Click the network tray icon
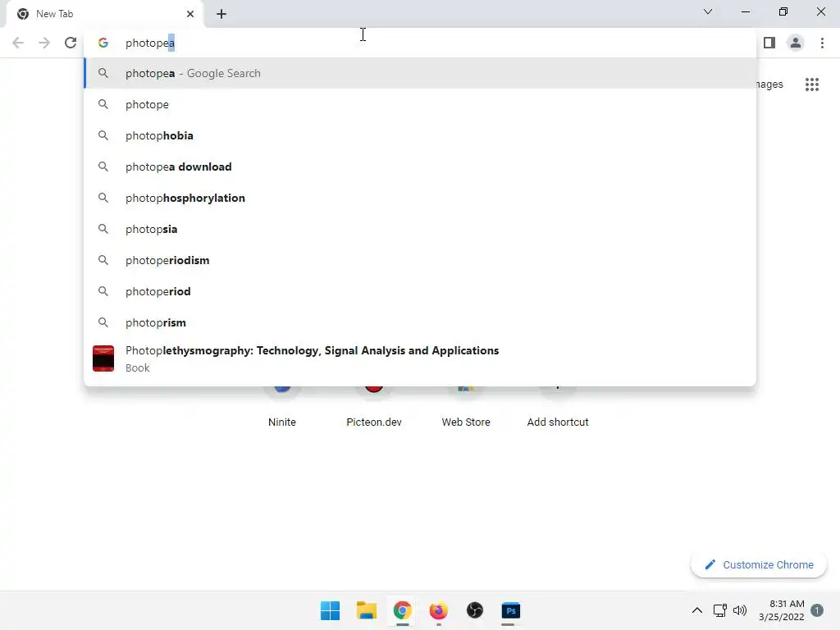840x630 pixels. click(x=720, y=610)
